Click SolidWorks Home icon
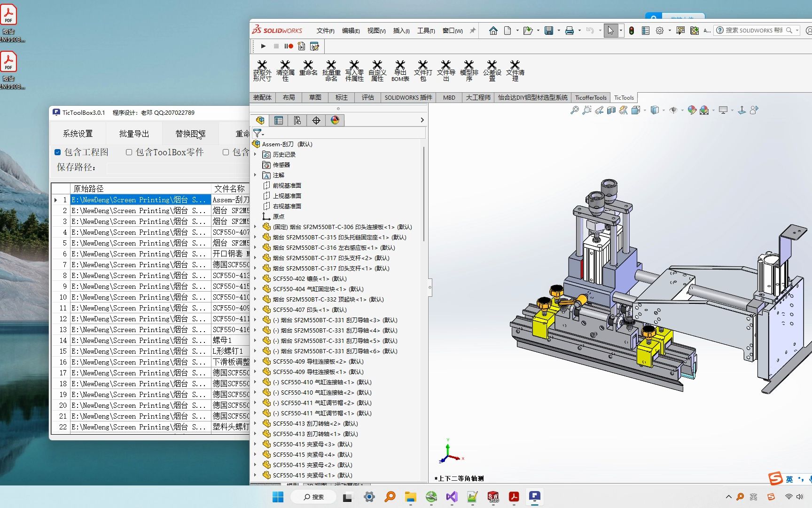This screenshot has width=812, height=508. 493,31
